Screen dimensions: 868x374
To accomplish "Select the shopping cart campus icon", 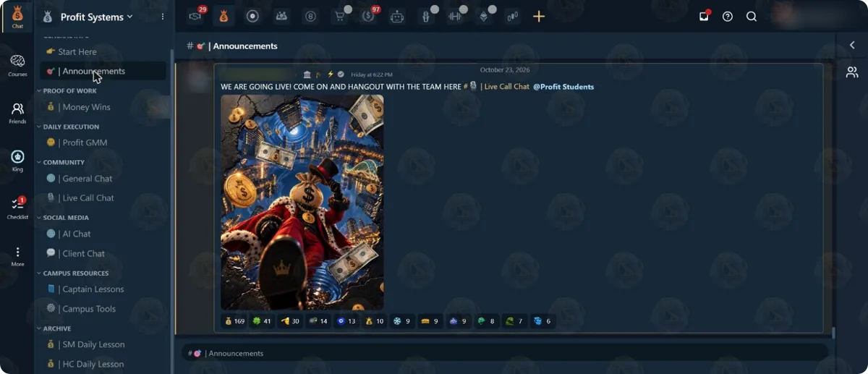I will point(339,16).
